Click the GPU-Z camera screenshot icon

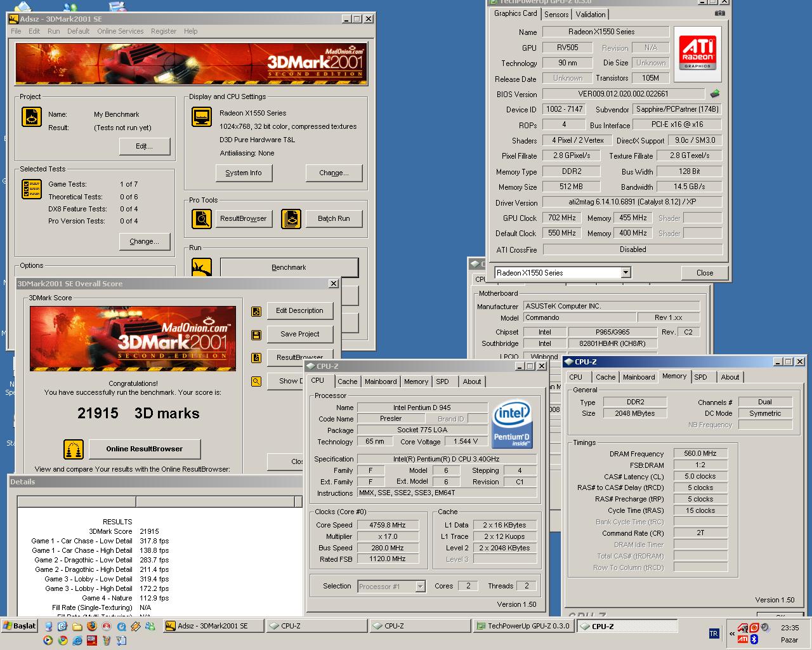click(719, 13)
